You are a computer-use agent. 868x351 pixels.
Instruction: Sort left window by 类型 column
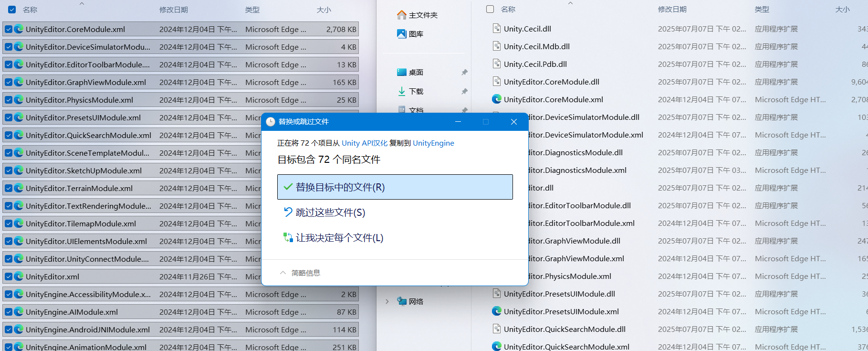(x=252, y=10)
